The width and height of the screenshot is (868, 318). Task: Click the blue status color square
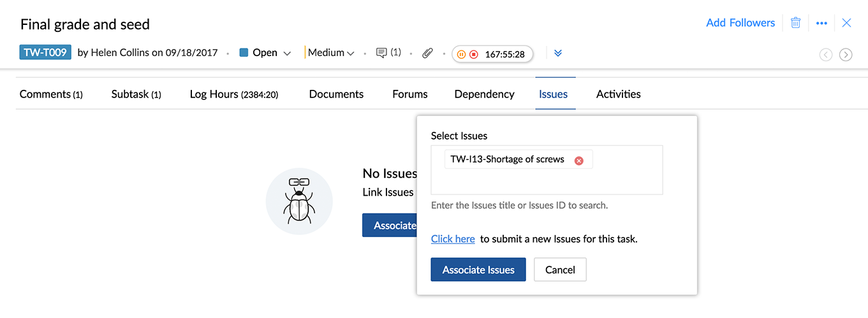point(244,53)
